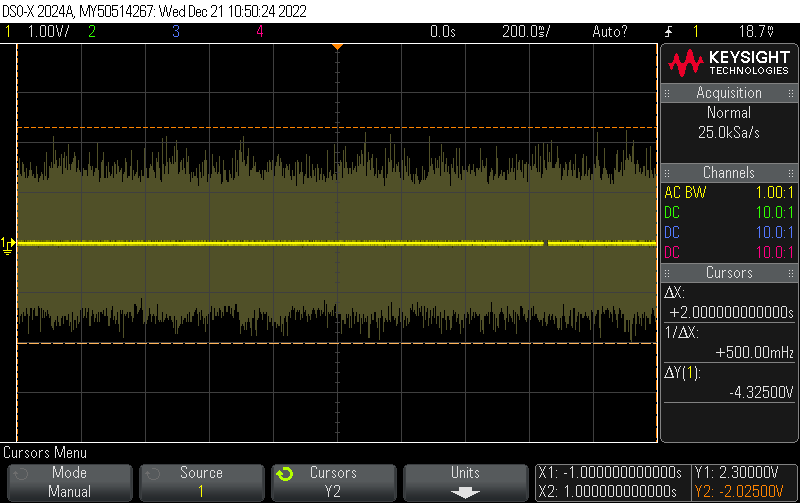This screenshot has width=800, height=503.
Task: Click the Normal acquisition mode text
Action: [729, 113]
